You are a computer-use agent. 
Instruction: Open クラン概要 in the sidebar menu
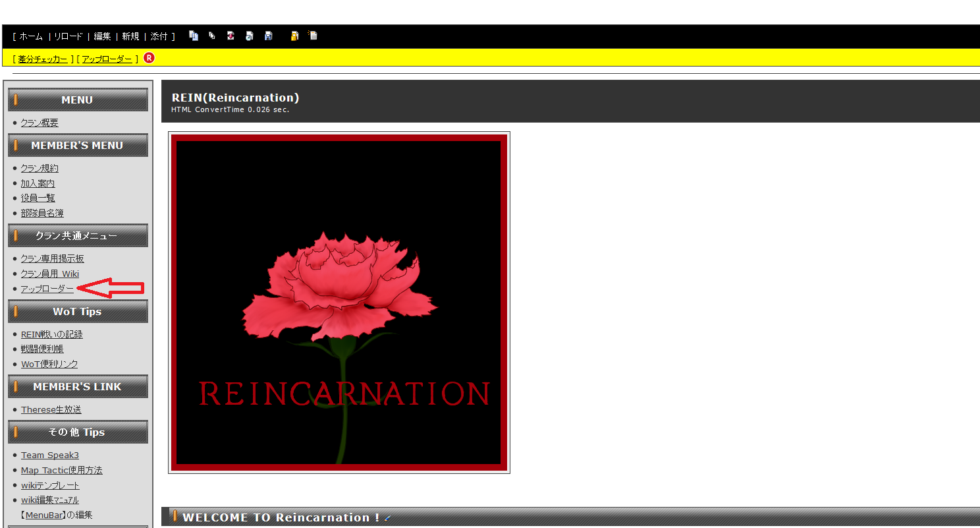coord(40,123)
